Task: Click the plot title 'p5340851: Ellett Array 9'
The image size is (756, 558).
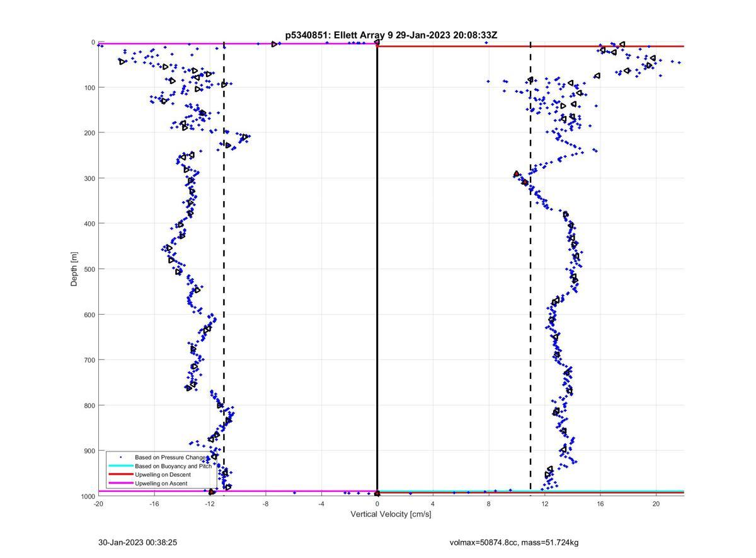Action: [340, 35]
